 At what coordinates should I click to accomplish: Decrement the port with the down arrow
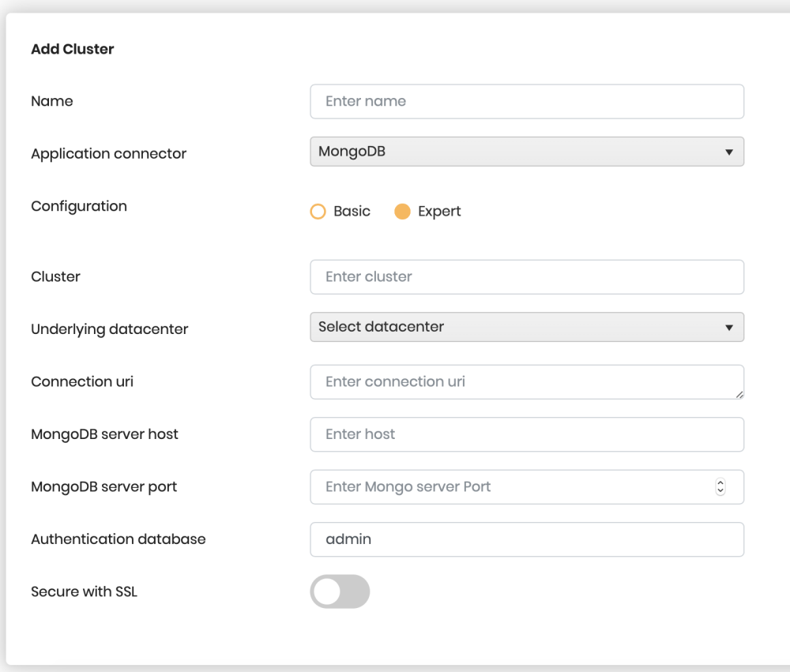[x=720, y=490]
